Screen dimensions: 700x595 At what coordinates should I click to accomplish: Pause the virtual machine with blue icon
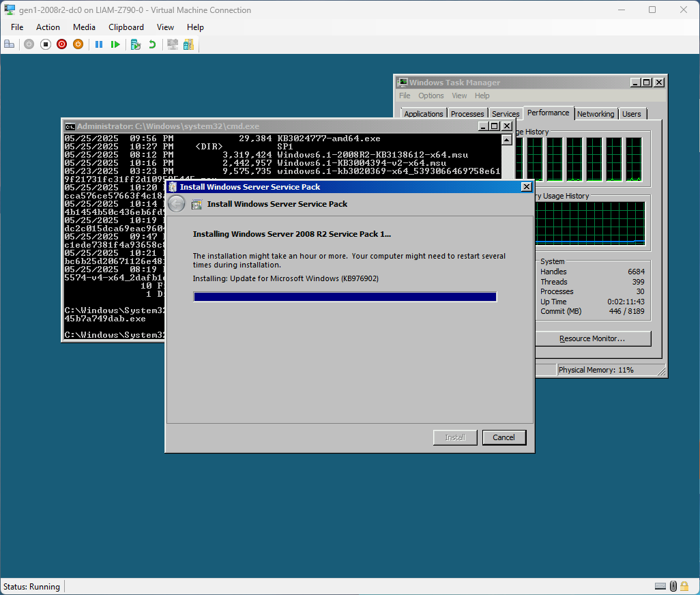point(99,44)
